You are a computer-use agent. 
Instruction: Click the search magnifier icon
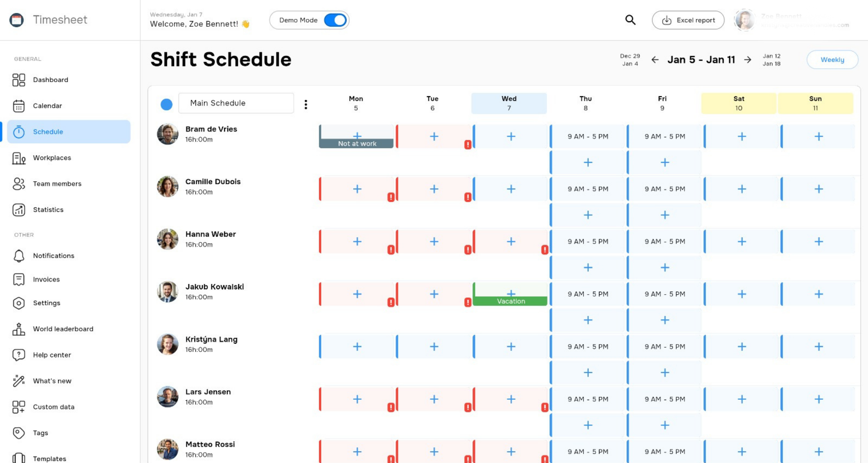tap(630, 20)
